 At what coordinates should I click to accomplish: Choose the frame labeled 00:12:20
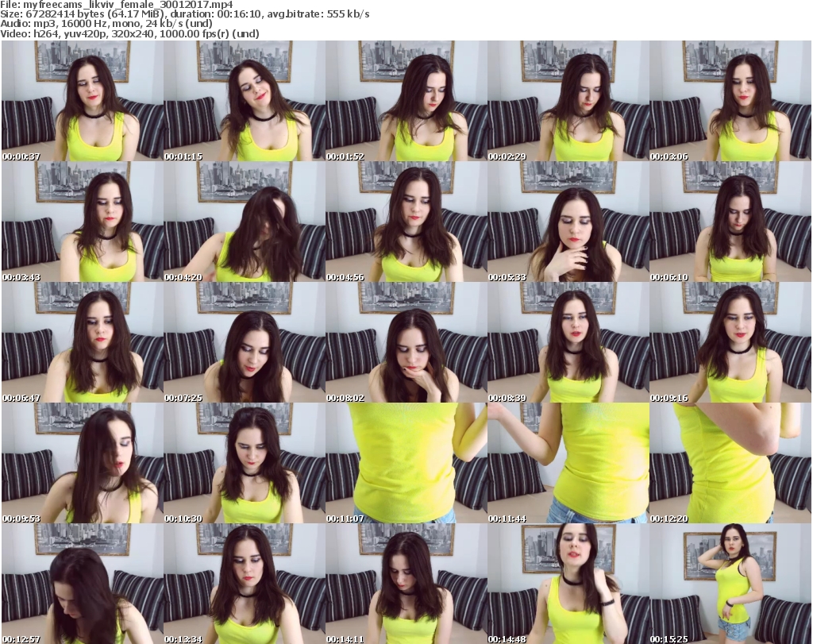point(730,463)
